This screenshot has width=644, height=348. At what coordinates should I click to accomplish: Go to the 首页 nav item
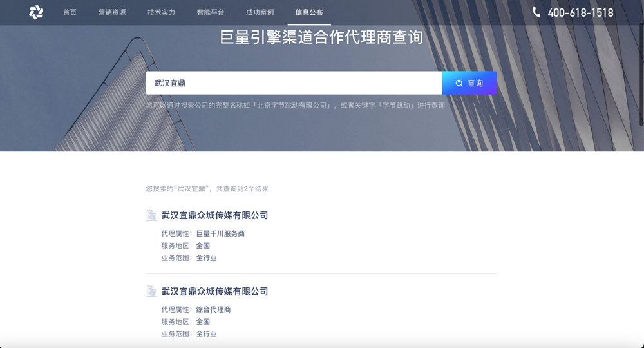[70, 12]
